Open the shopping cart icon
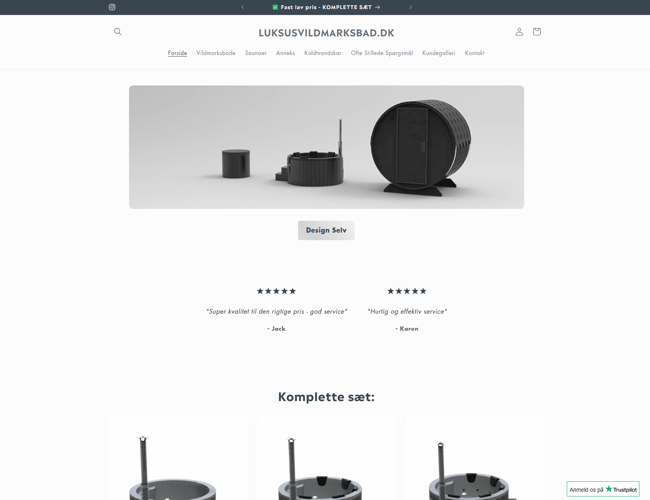The height and width of the screenshot is (500, 650). pyautogui.click(x=537, y=32)
